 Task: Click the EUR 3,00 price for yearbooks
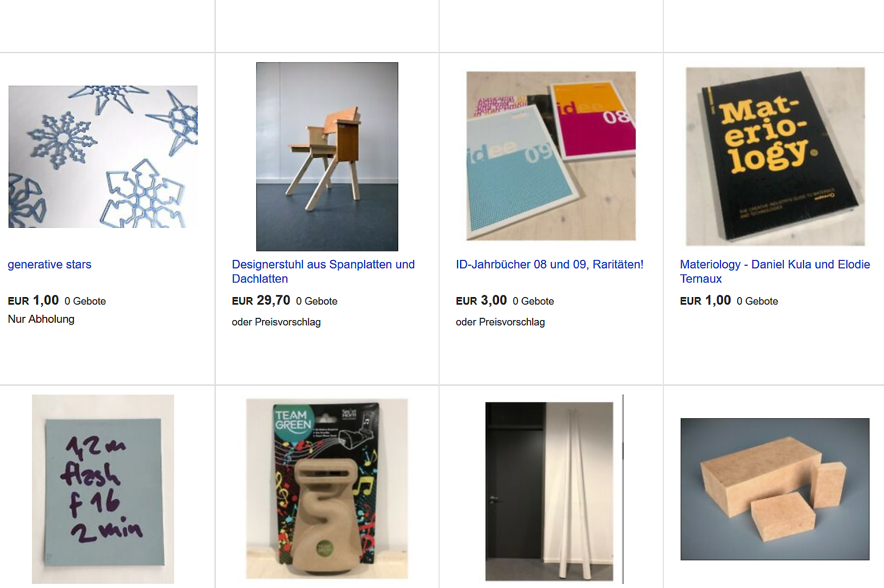coord(481,301)
